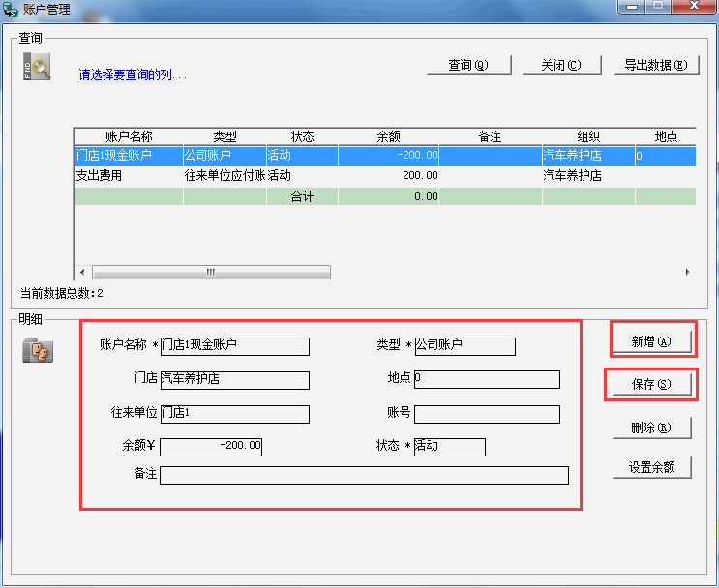Click the 查询(Q) button
Image resolution: width=719 pixels, height=588 pixels.
468,65
